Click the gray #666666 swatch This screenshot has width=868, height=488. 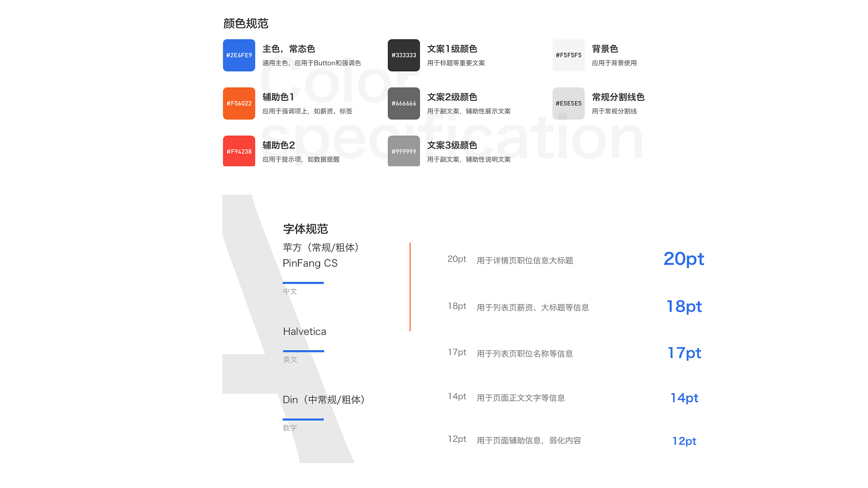404,103
